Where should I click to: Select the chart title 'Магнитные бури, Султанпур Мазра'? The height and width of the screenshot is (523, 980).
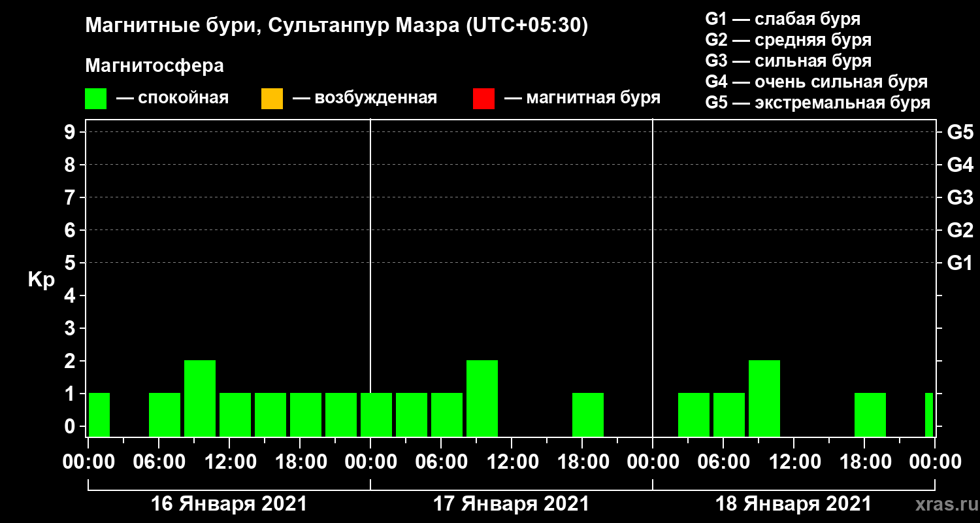click(272, 26)
